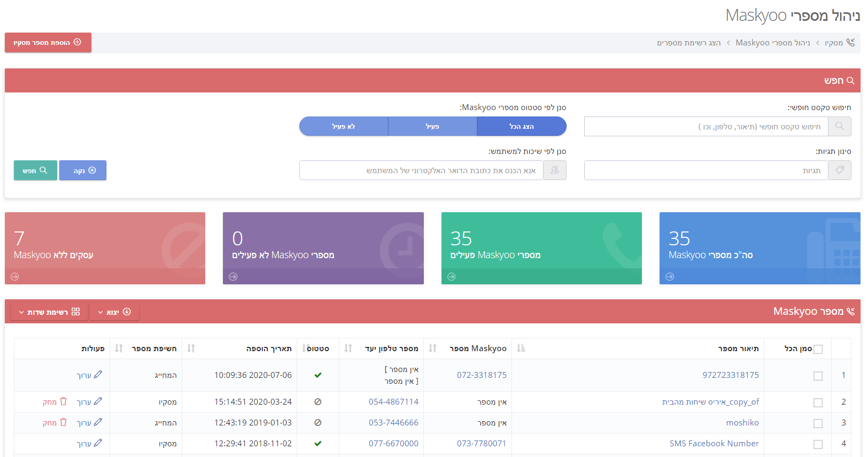Open the red businesses without Maskyoo card
Image resolution: width=868 pixels, height=457 pixels.
click(105, 248)
